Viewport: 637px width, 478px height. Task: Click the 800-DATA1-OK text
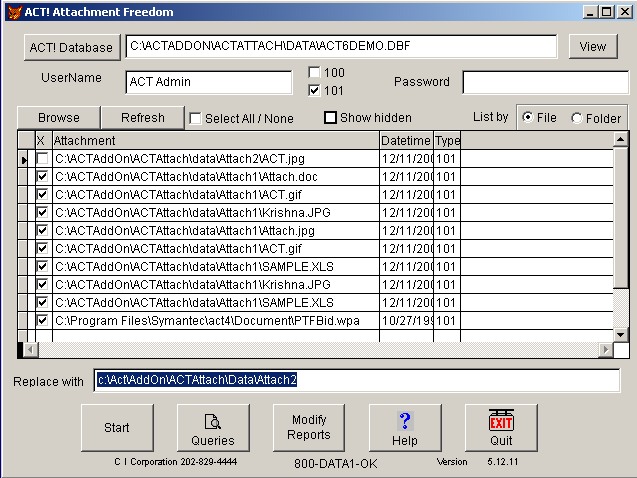click(336, 464)
